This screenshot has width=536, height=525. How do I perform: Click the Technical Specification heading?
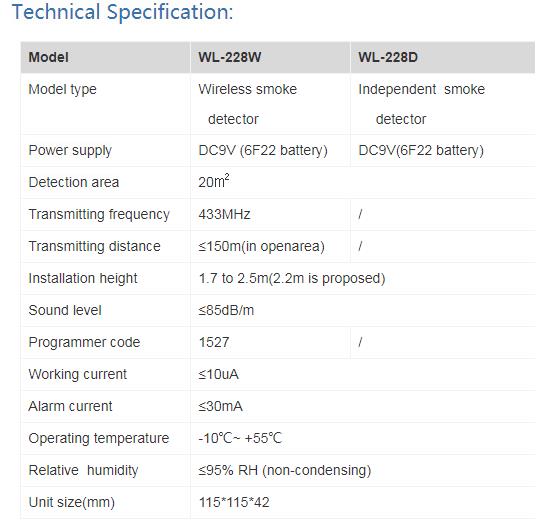tap(122, 12)
